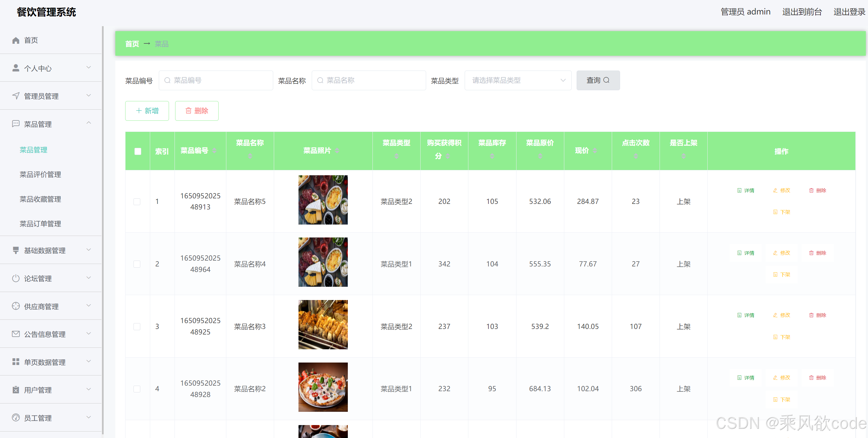Click the home icon in sidebar

[x=15, y=40]
